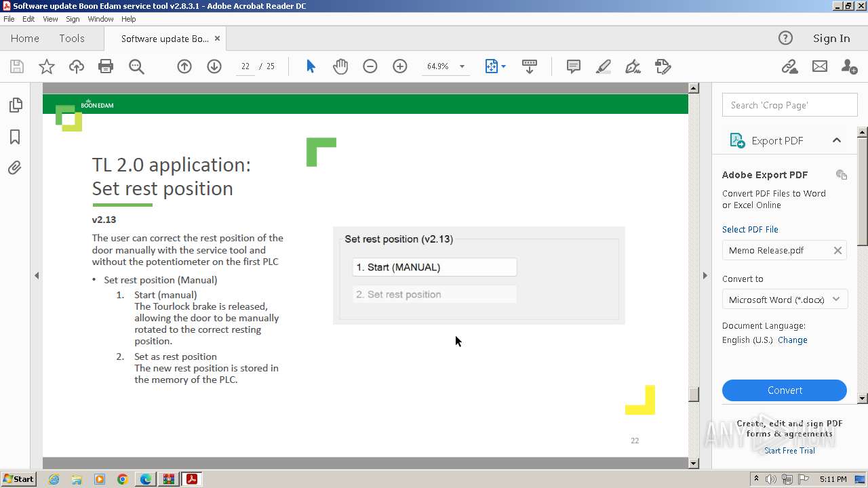Go to the previous page

pyautogui.click(x=184, y=66)
